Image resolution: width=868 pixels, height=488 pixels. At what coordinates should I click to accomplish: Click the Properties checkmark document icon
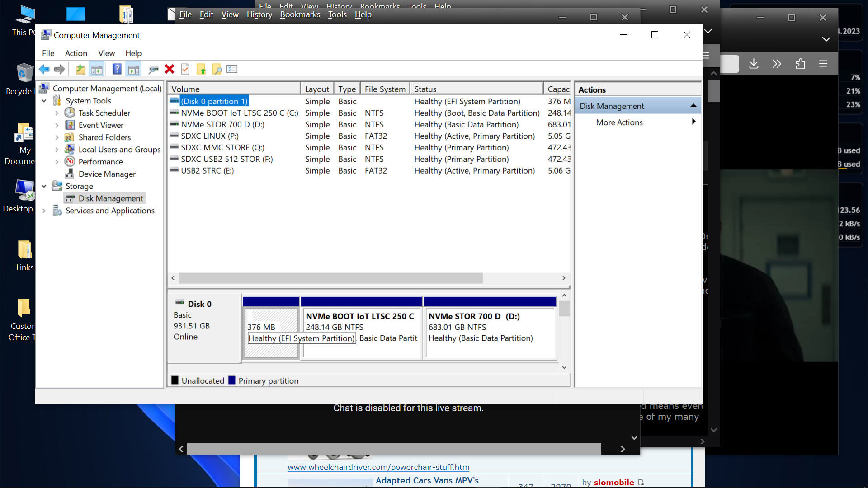point(185,69)
